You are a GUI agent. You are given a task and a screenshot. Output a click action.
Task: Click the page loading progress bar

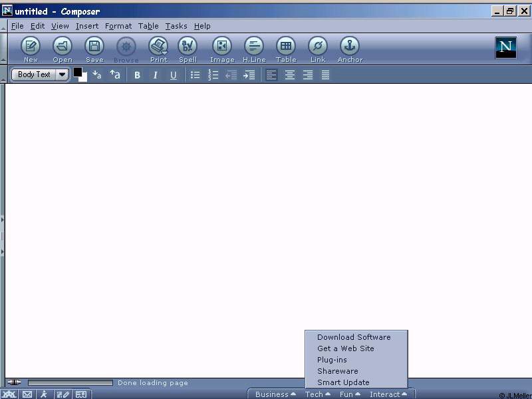(70, 383)
